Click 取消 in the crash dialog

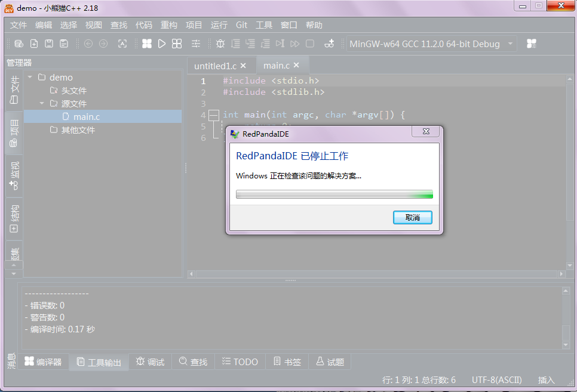coord(413,217)
